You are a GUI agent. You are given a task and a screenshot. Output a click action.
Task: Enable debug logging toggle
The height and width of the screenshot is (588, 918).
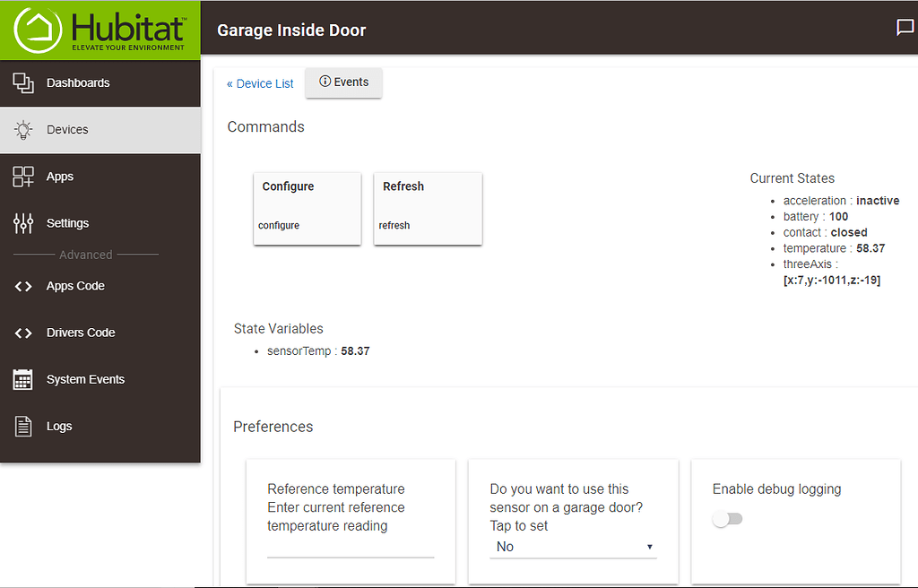point(727,518)
